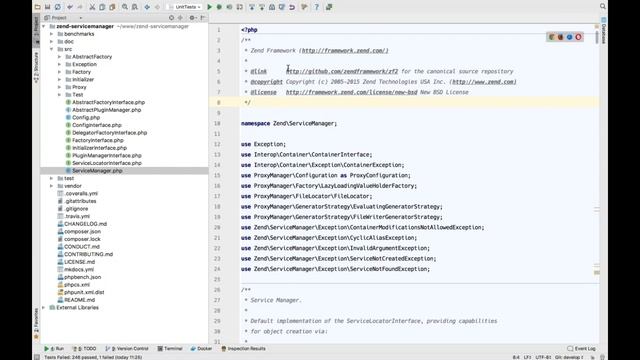The width and height of the screenshot is (640, 360).
Task: Toggle the Structure side panel tab
Action: pos(36,67)
